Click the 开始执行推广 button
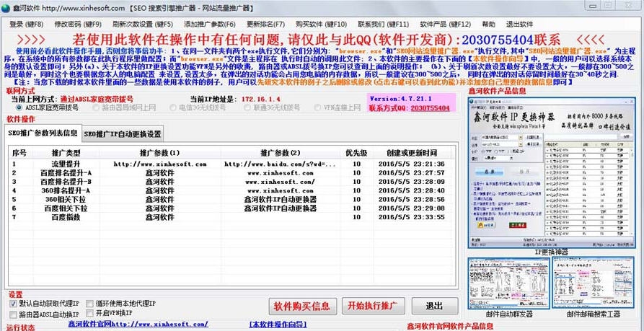 [x=373, y=306]
